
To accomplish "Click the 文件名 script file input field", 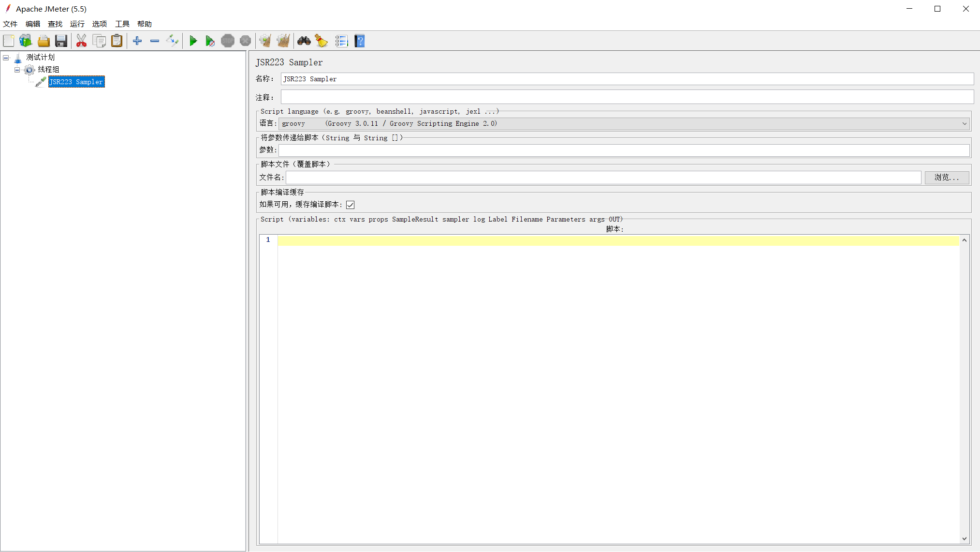I will (x=603, y=178).
